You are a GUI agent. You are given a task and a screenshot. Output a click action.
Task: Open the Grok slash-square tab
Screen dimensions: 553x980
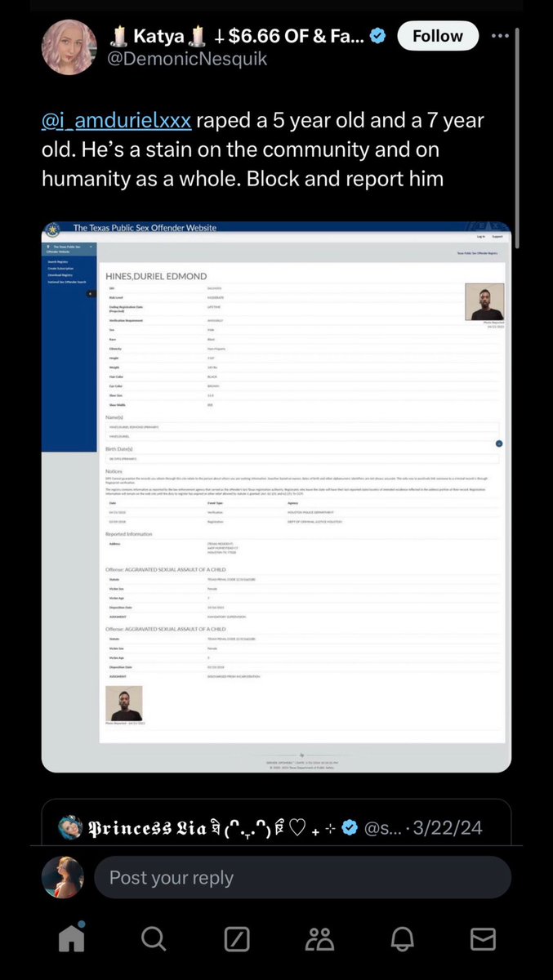pos(237,940)
